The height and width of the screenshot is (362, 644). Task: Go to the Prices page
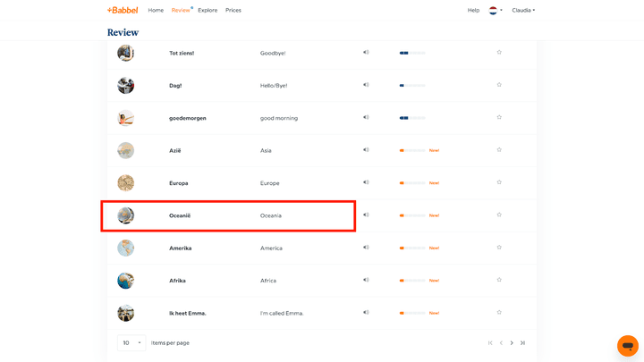(x=233, y=11)
